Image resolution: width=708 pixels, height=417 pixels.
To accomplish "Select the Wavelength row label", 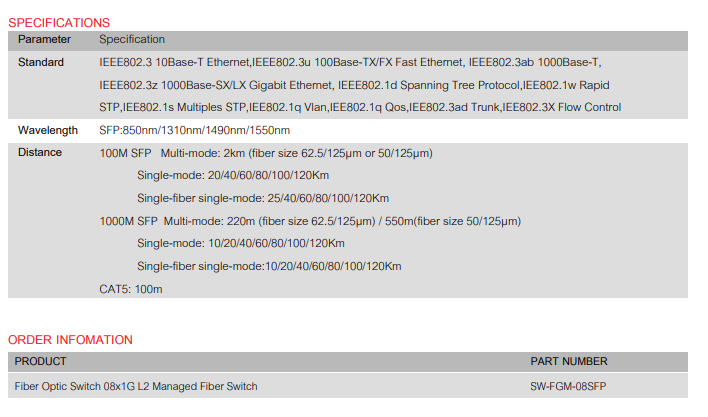I will click(48, 131).
